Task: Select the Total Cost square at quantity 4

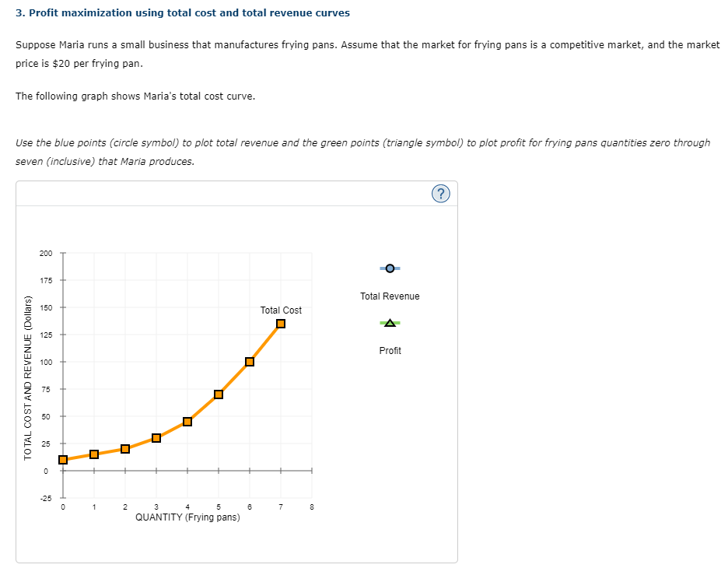Action: pyautogui.click(x=187, y=421)
